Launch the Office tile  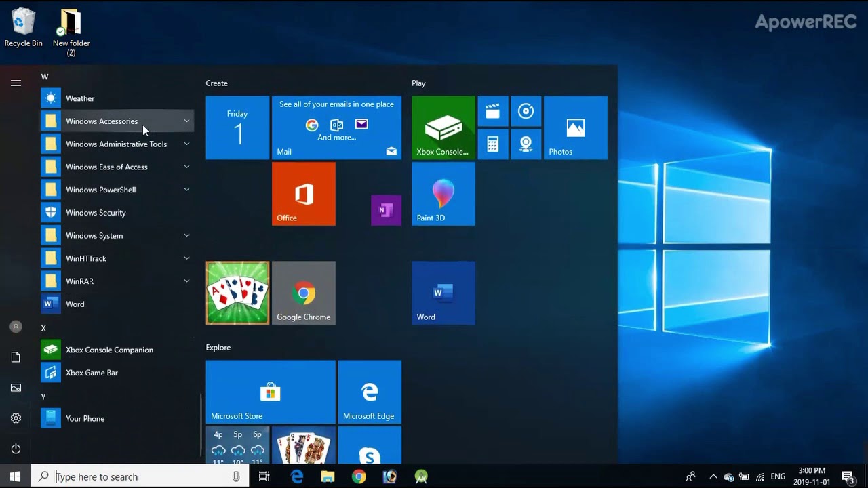click(x=303, y=194)
